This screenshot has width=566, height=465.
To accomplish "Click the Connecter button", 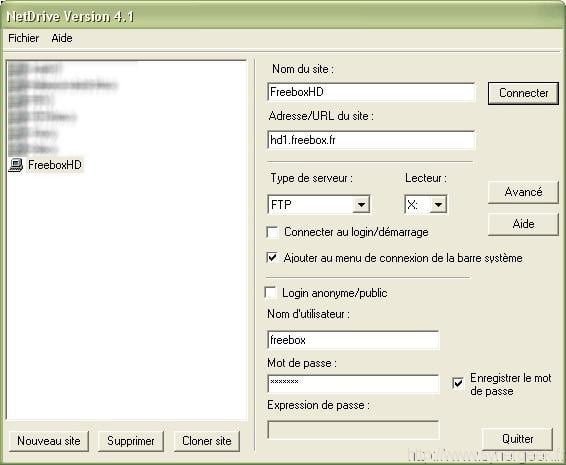I will (523, 93).
